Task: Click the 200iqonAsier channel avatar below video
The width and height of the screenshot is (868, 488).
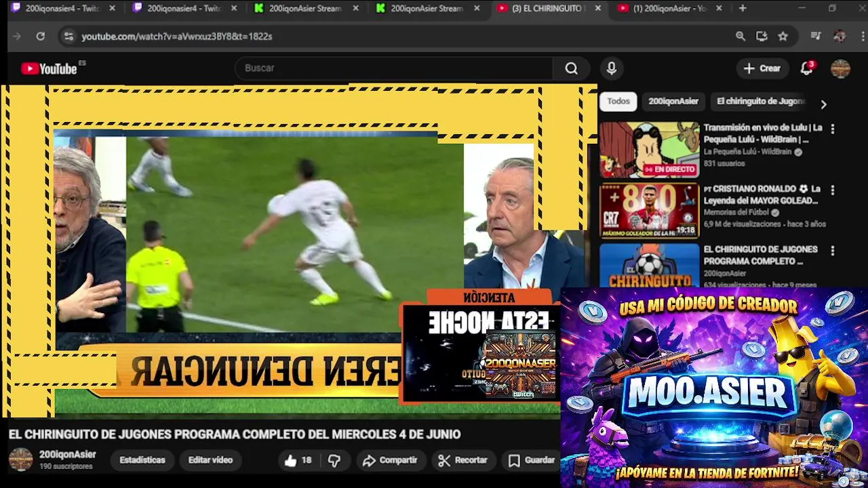Action: pos(20,460)
